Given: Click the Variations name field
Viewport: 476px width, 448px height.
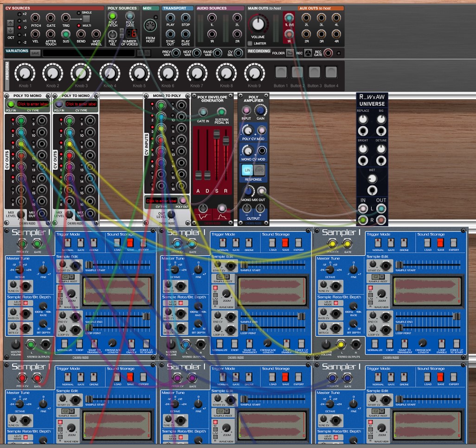Looking at the screenshot, I should click(89, 53).
